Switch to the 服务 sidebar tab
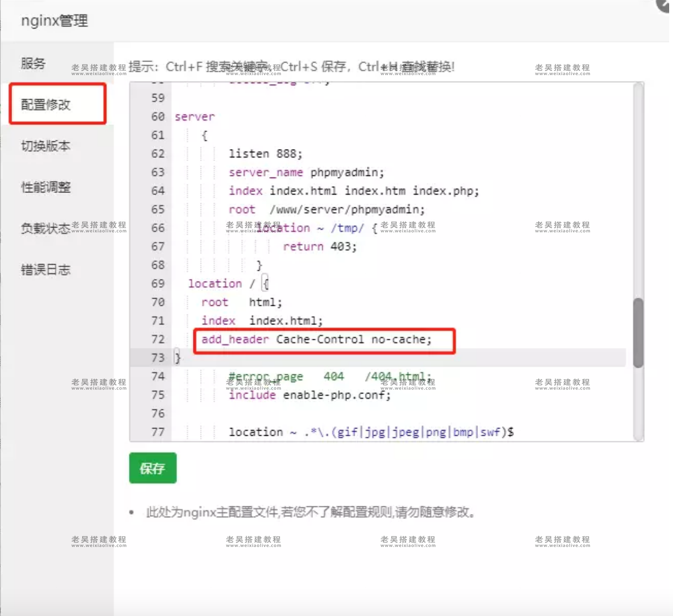 click(x=34, y=64)
